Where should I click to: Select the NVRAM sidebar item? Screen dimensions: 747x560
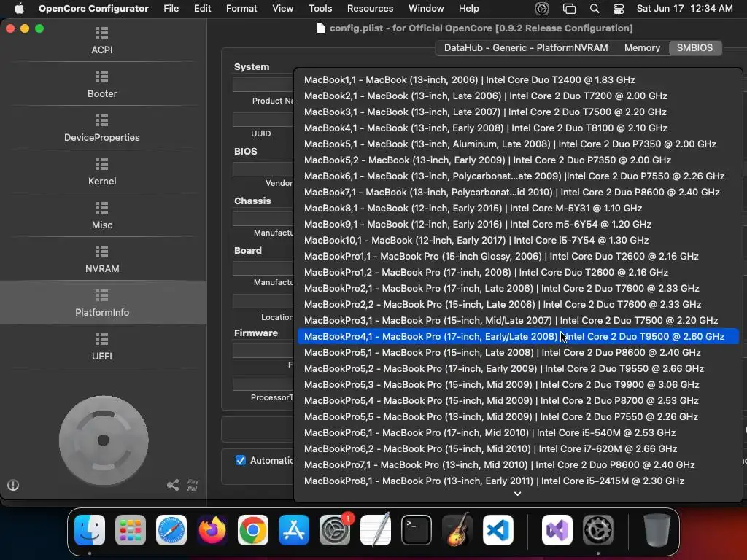[102, 260]
